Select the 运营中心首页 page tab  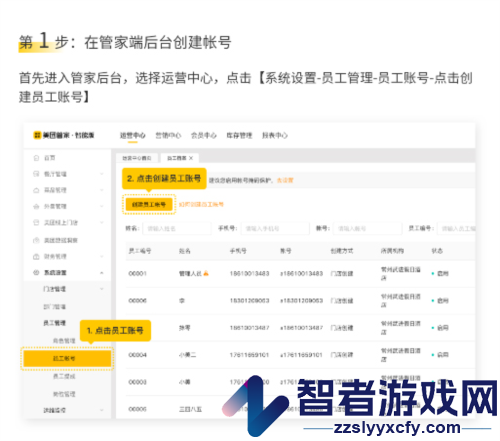click(x=137, y=158)
